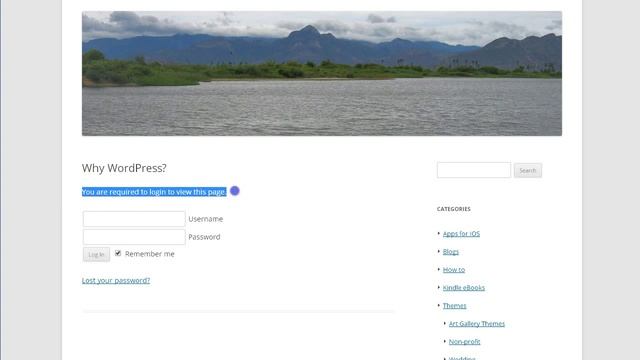Click the Password input field
The image size is (640, 360).
coord(134,237)
